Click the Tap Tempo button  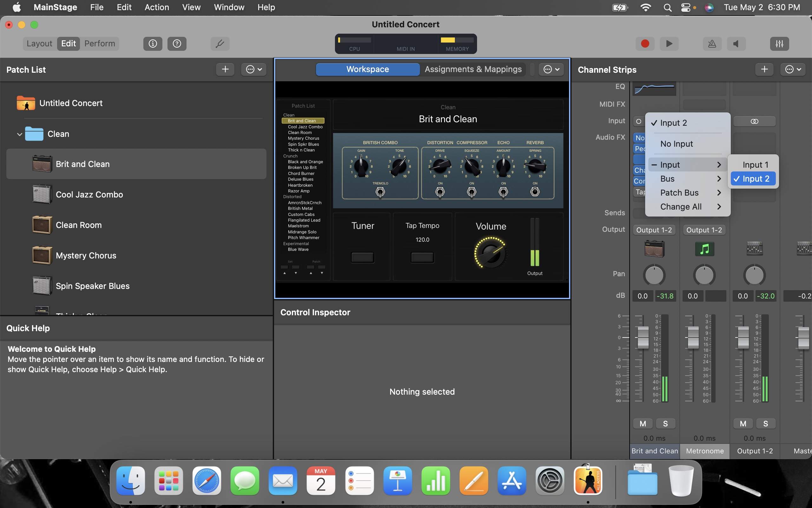point(422,257)
